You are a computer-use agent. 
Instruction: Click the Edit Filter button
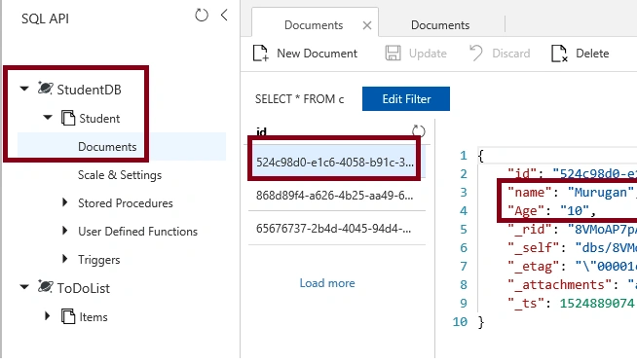point(406,98)
